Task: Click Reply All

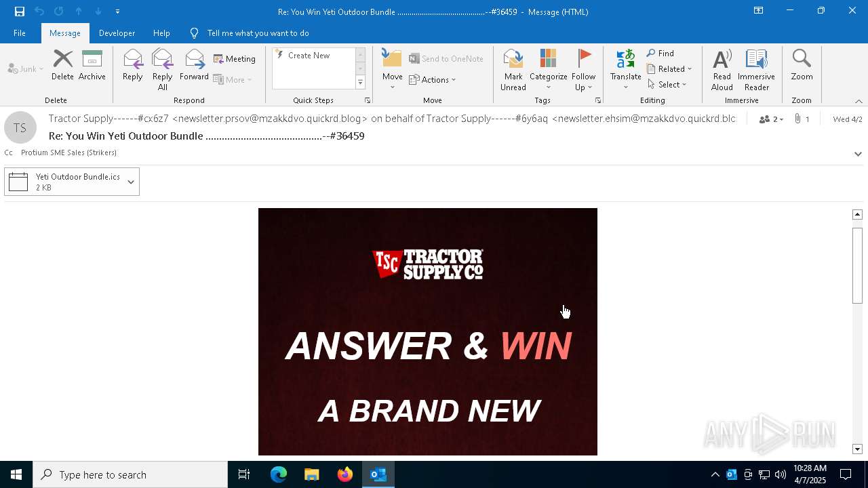Action: tap(163, 70)
